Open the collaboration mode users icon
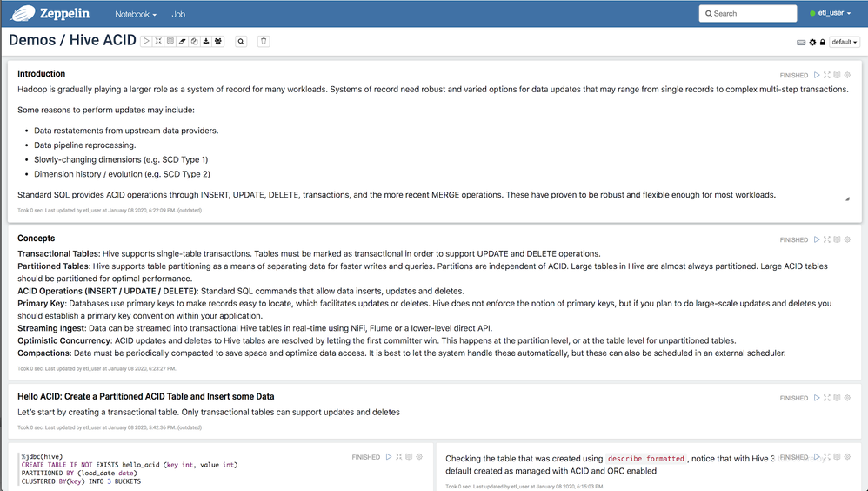This screenshot has height=491, width=868. tap(218, 41)
